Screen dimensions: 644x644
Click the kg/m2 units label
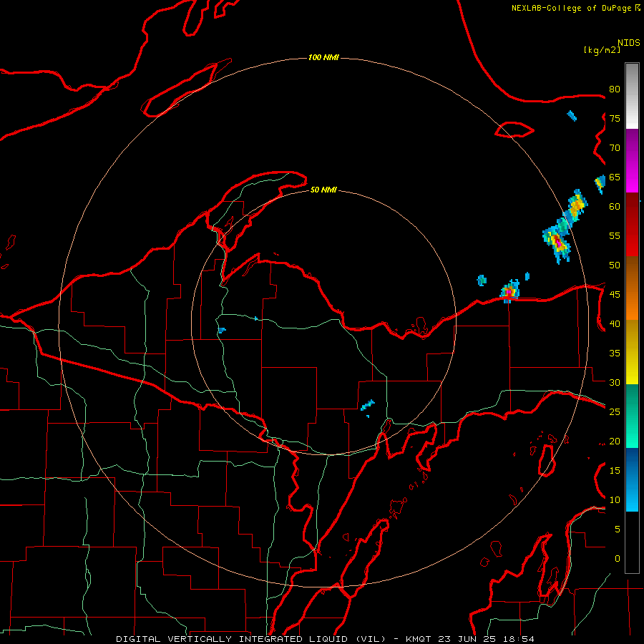pyautogui.click(x=602, y=50)
